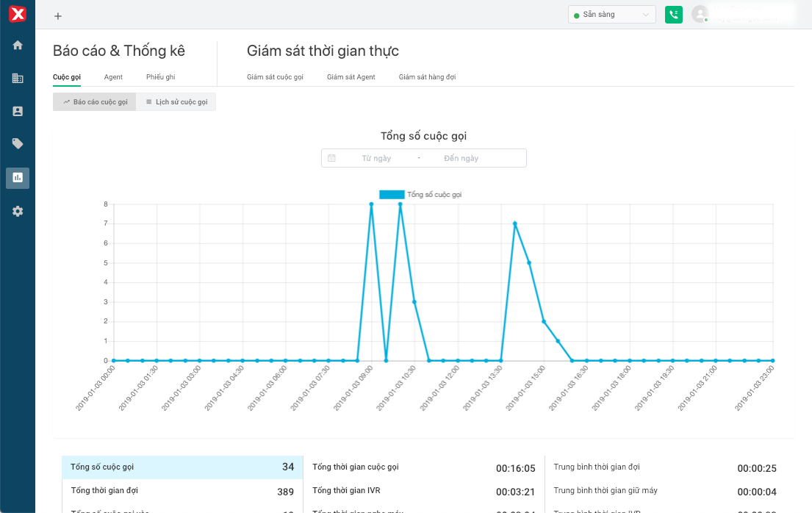Image resolution: width=812 pixels, height=513 pixels.
Task: Click the Tổng thời gian cuộc gọi label
Action: tap(355, 467)
